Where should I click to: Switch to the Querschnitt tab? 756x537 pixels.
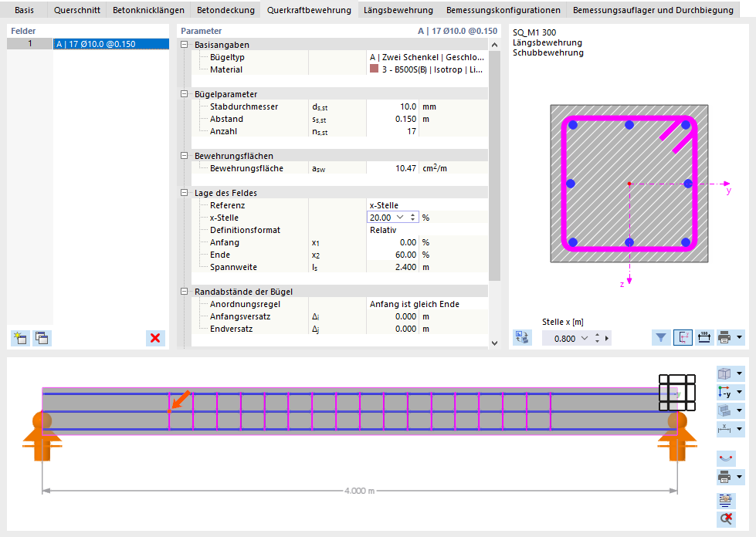[x=77, y=9]
